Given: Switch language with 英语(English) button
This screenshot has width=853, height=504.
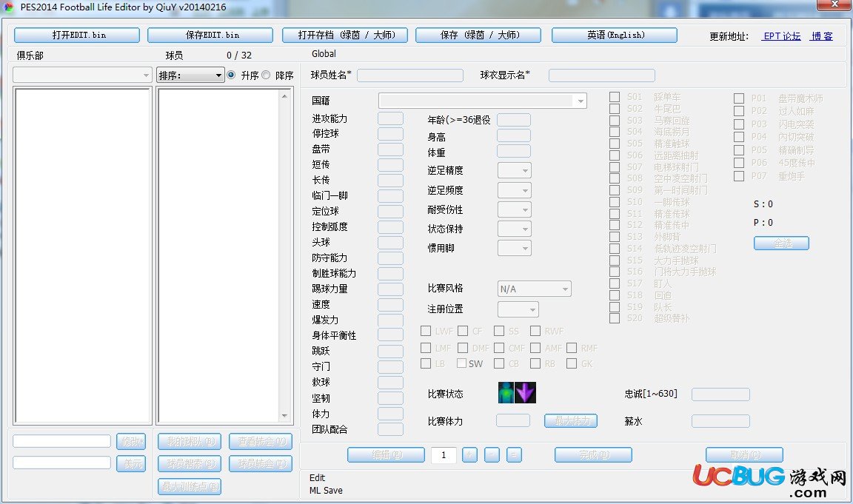Looking at the screenshot, I should pyautogui.click(x=615, y=36).
